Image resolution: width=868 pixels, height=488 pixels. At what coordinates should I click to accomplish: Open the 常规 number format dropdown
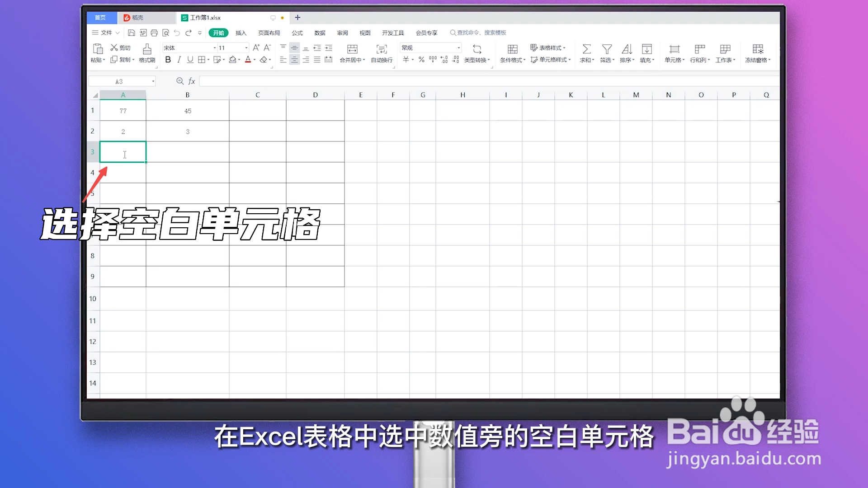[429, 47]
